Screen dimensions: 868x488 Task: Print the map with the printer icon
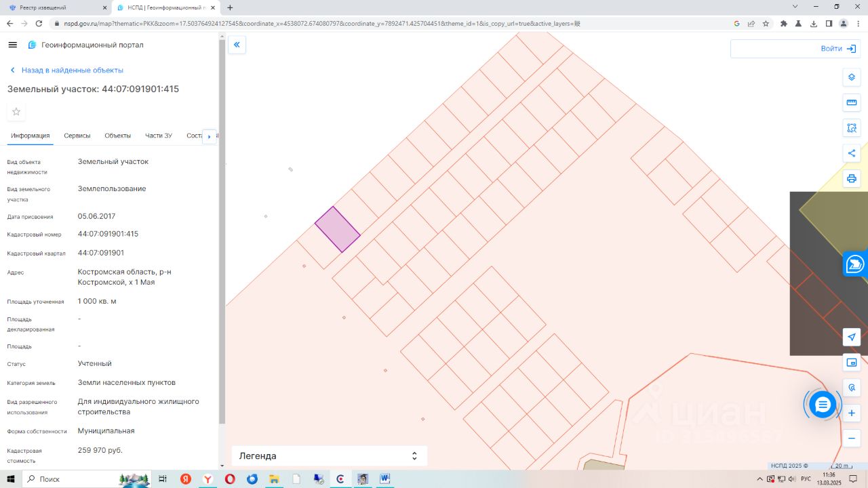852,179
